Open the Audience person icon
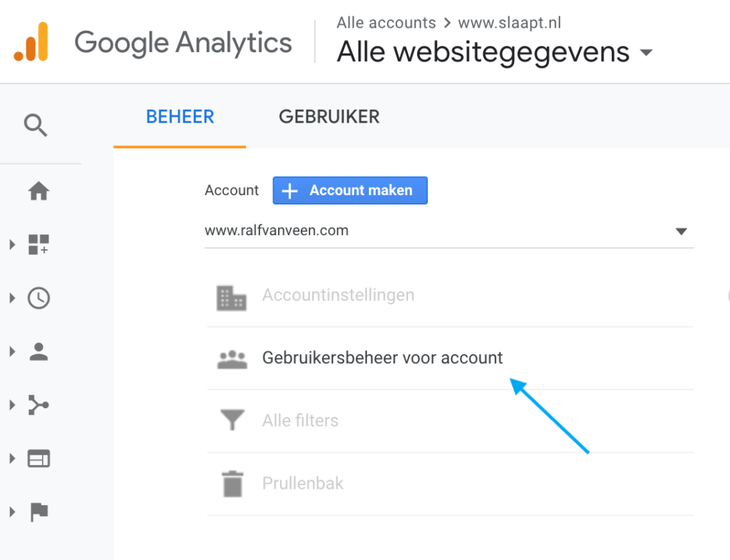 pos(38,351)
